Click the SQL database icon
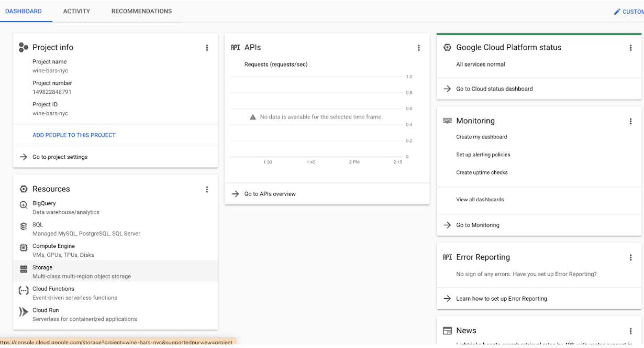This screenshot has height=348, width=644. pyautogui.click(x=24, y=226)
